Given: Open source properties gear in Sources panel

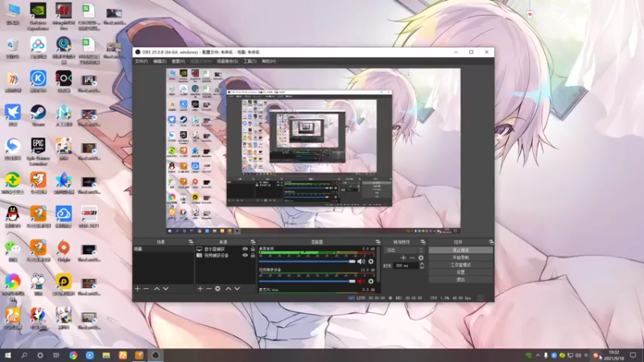Looking at the screenshot, I should point(217,289).
